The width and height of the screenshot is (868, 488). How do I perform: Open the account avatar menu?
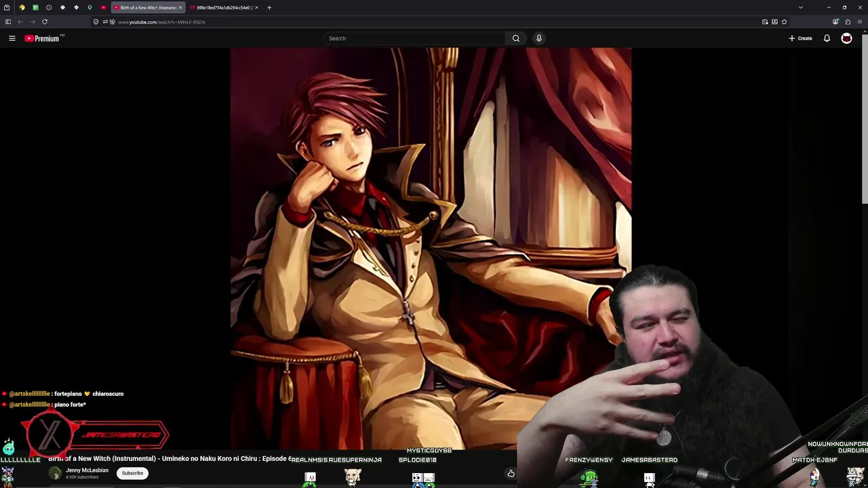tap(846, 39)
